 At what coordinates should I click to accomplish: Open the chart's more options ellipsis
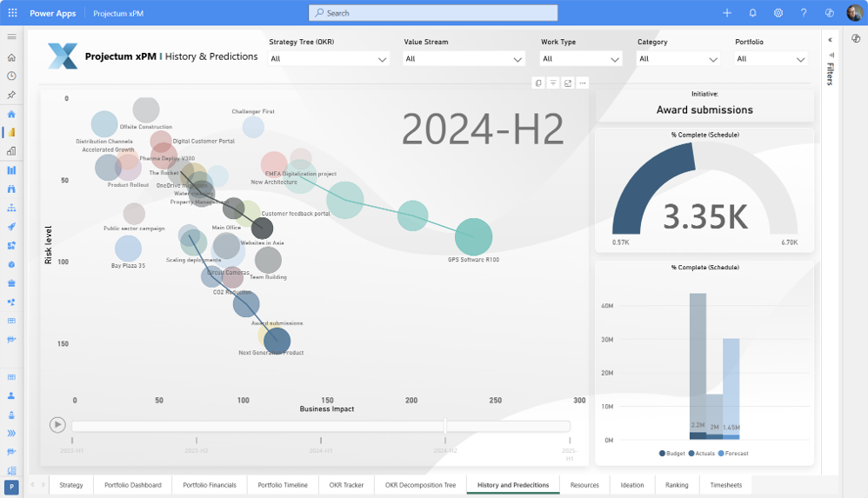[583, 83]
